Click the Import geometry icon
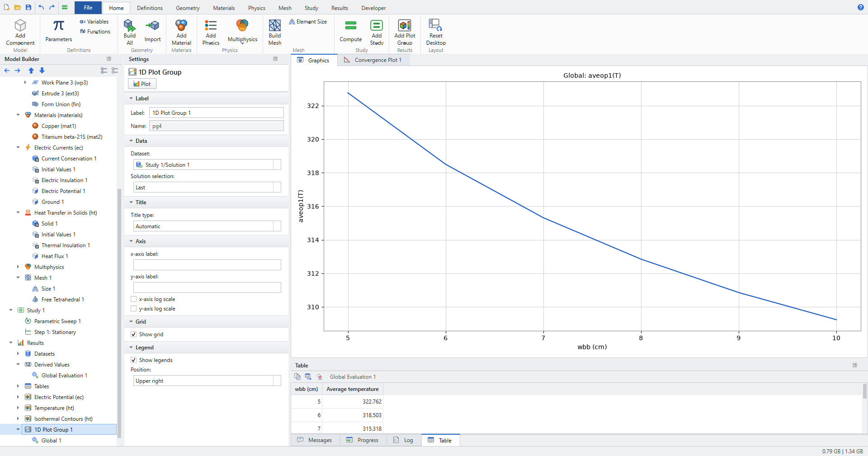Screen dimensions: 868x456 pyautogui.click(x=152, y=26)
